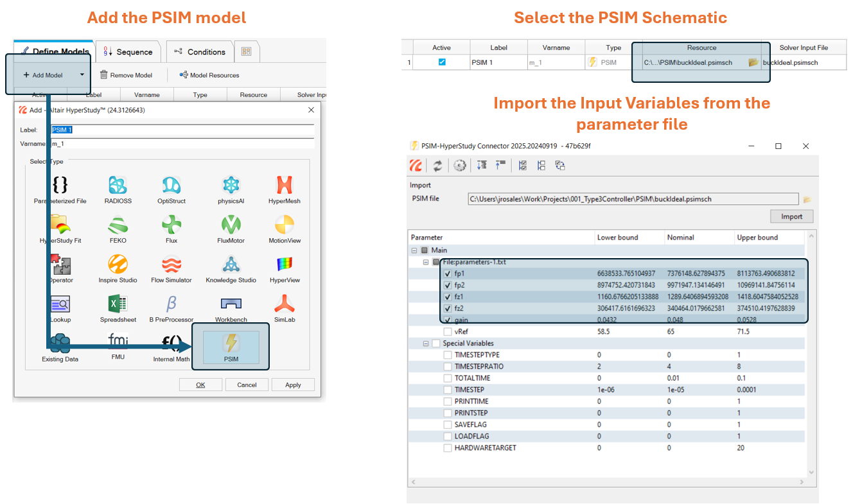The width and height of the screenshot is (862, 504).
Task: Click the Lower bound column header
Action: (629, 237)
